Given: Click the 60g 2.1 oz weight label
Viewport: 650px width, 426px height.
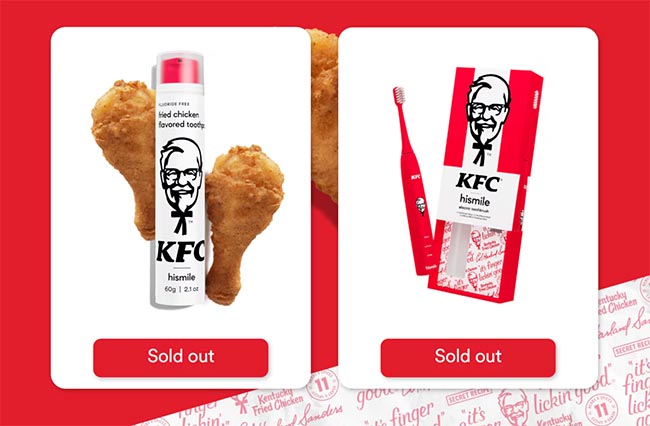Looking at the screenshot, I should click(x=181, y=289).
